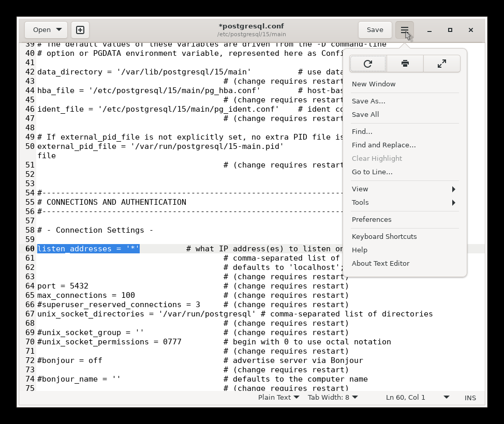Click in the port = 5432 line

63,286
